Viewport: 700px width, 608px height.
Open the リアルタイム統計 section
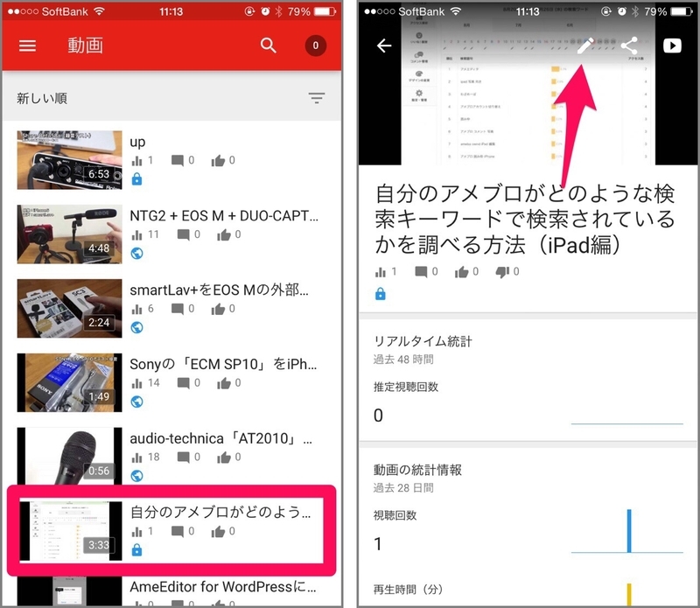click(423, 341)
